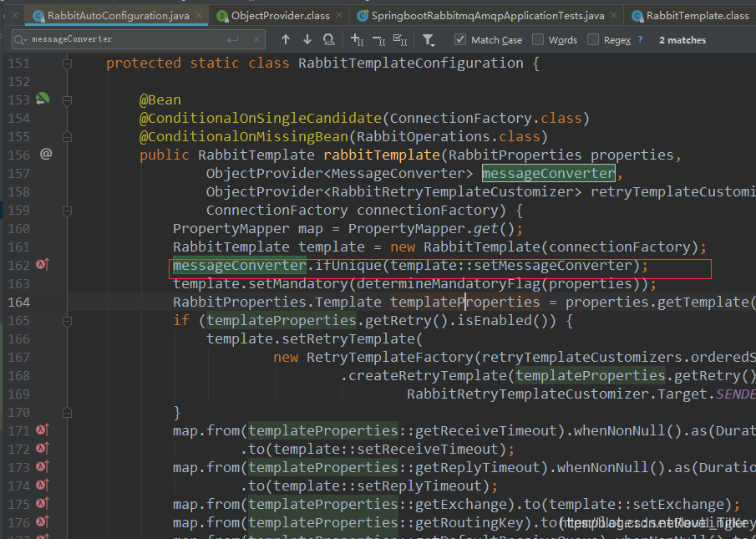This screenshot has width=756, height=539.
Task: Click setReplyTimeout on line 174
Action: (x=419, y=486)
